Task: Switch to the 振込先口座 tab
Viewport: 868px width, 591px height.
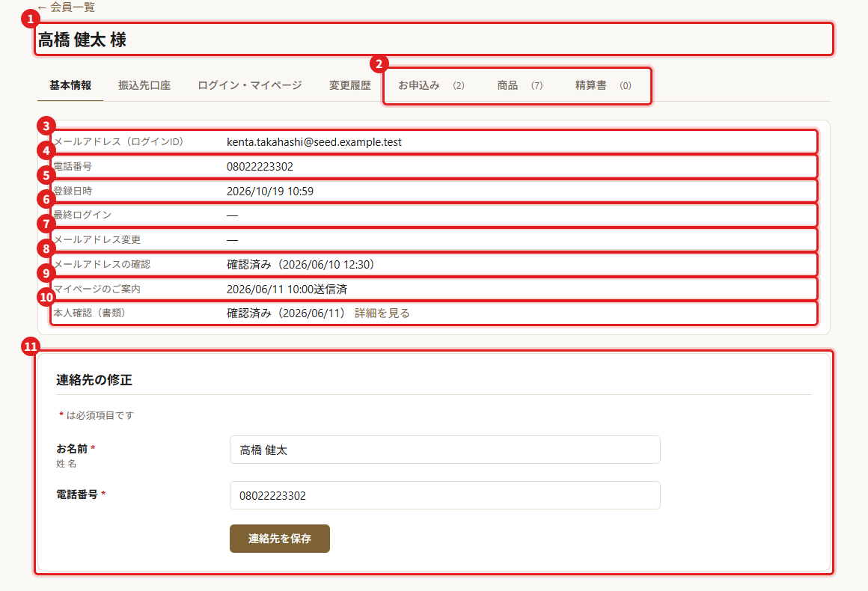Action: (144, 85)
